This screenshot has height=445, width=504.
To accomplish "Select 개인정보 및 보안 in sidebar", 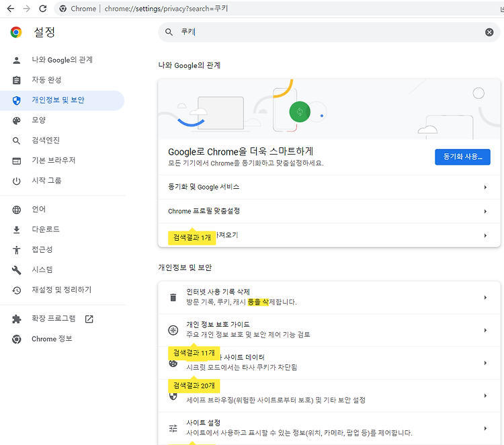I will (x=62, y=100).
